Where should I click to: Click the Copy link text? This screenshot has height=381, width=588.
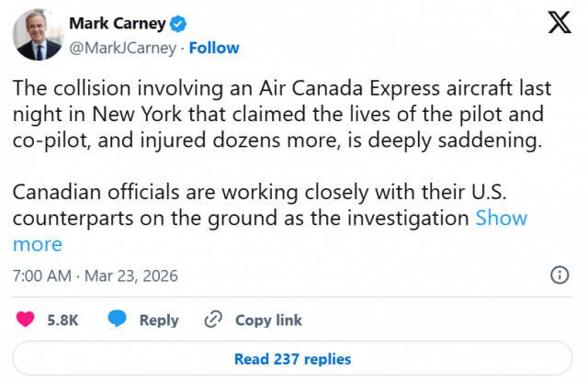pyautogui.click(x=268, y=320)
